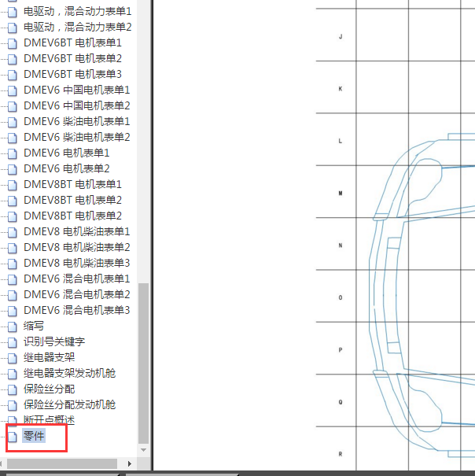Viewport: 475px width, 476px height.
Task: Click the document icon next to DMEV6BT 电机表单1
Action: tap(12, 43)
